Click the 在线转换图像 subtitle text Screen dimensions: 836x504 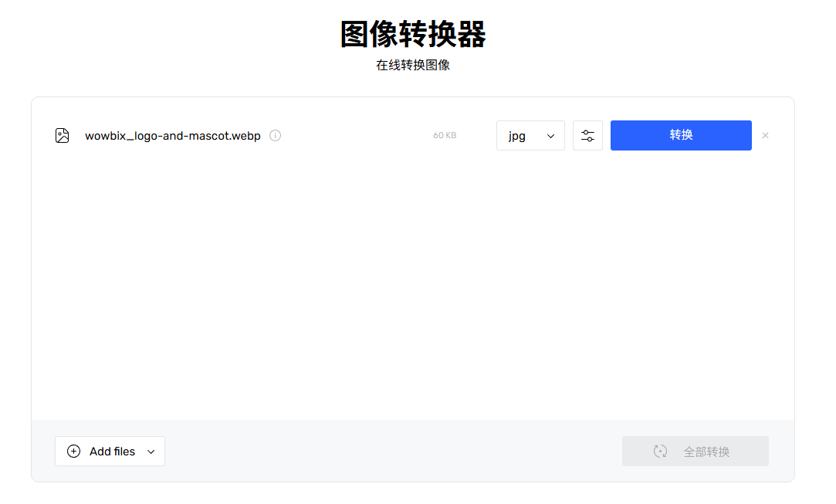[412, 66]
